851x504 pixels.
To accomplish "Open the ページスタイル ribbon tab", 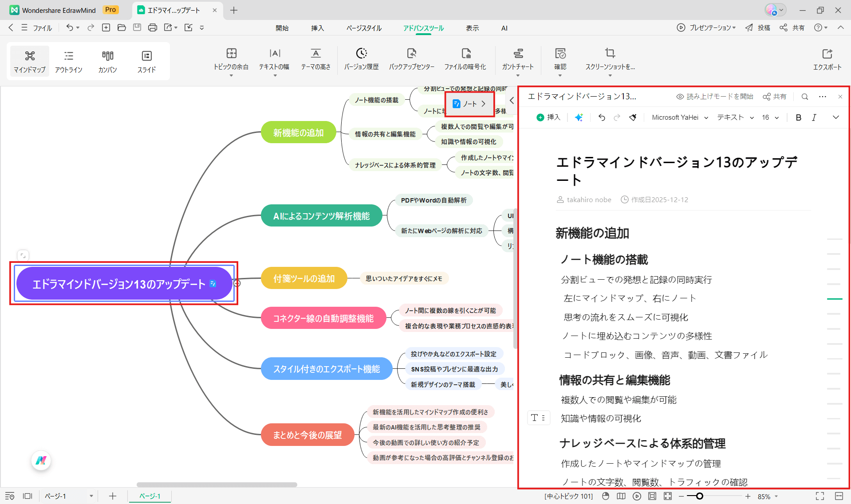I will coord(364,28).
